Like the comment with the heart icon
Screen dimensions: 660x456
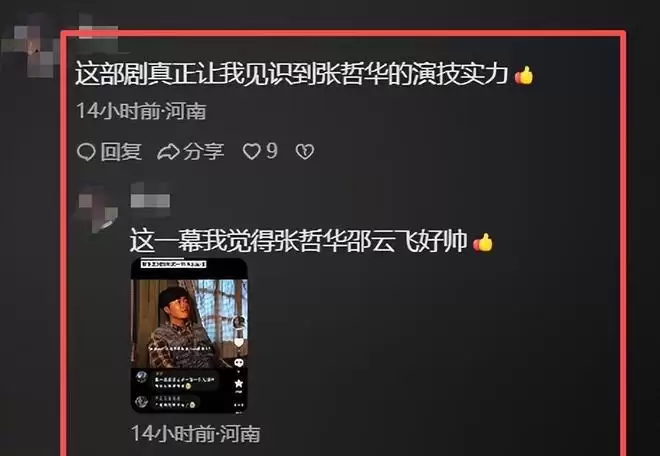pos(252,152)
